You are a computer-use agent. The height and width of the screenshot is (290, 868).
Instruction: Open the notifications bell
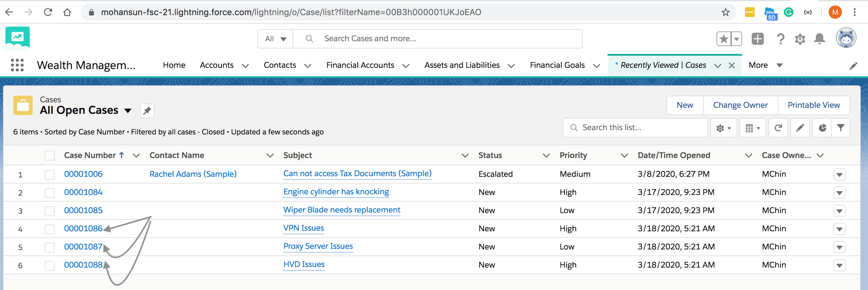pos(820,39)
